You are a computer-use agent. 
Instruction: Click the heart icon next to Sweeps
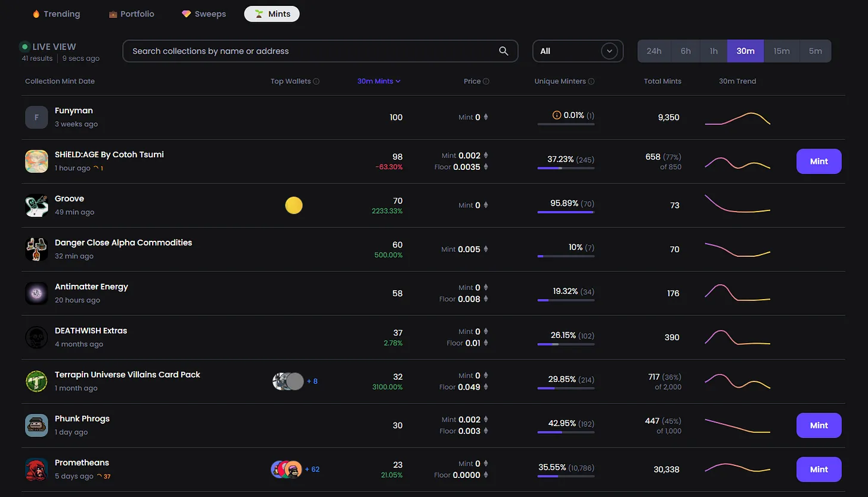185,13
